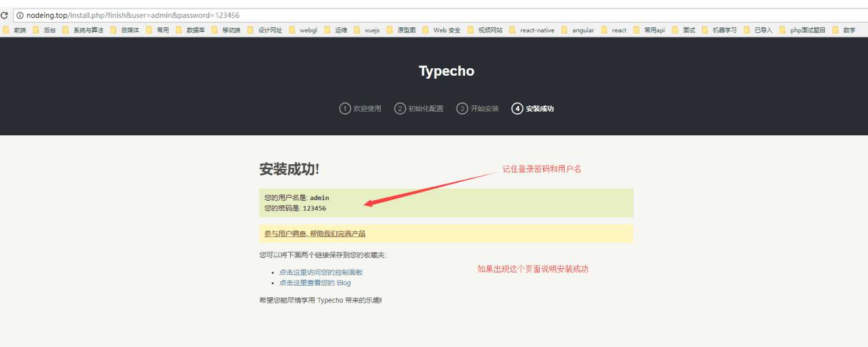Open the 已导入 bookmark folder
868x347 pixels.
758,30
